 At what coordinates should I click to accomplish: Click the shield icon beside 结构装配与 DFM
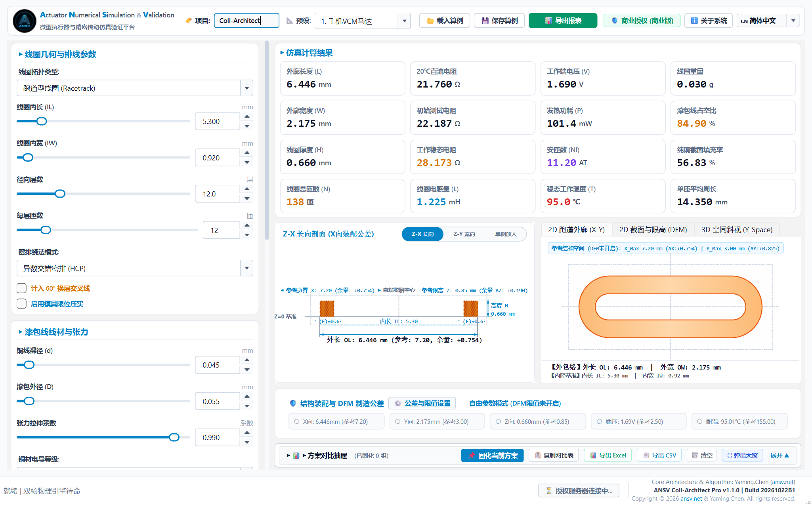pos(293,403)
